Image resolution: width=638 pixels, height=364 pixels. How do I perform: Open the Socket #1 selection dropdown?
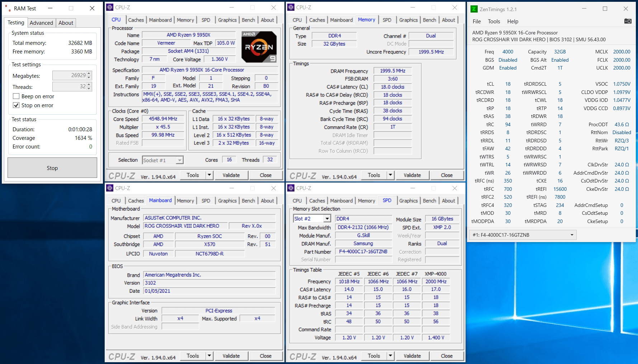(180, 160)
